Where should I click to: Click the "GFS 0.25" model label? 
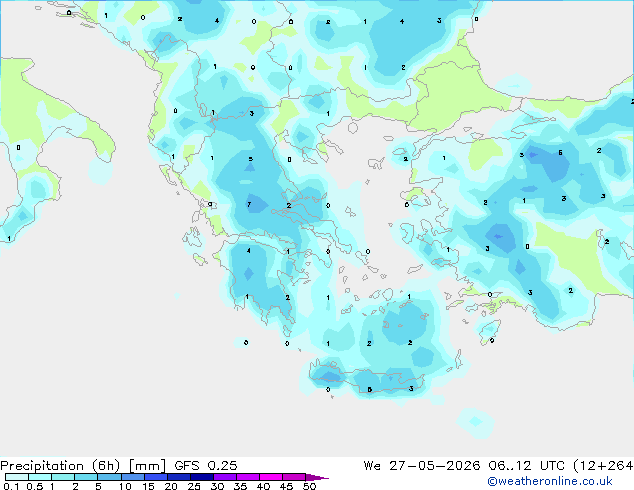coord(206,466)
